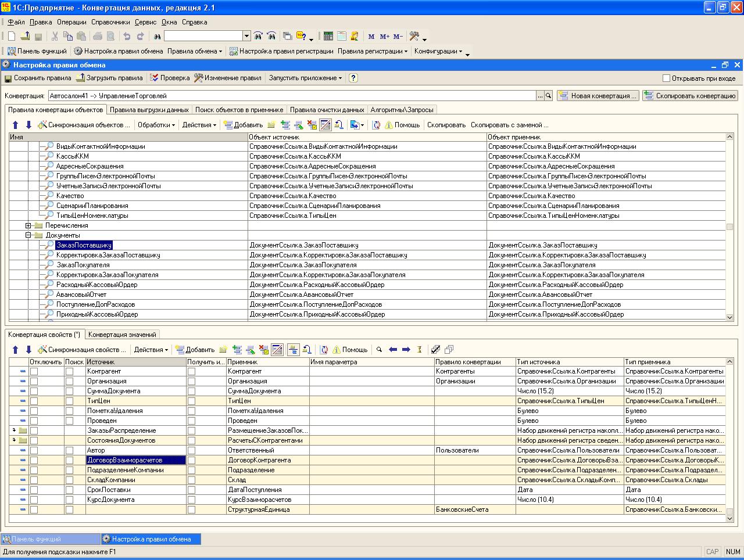744x560 pixels.
Task: Click Сохранить правила button
Action: 38,78
